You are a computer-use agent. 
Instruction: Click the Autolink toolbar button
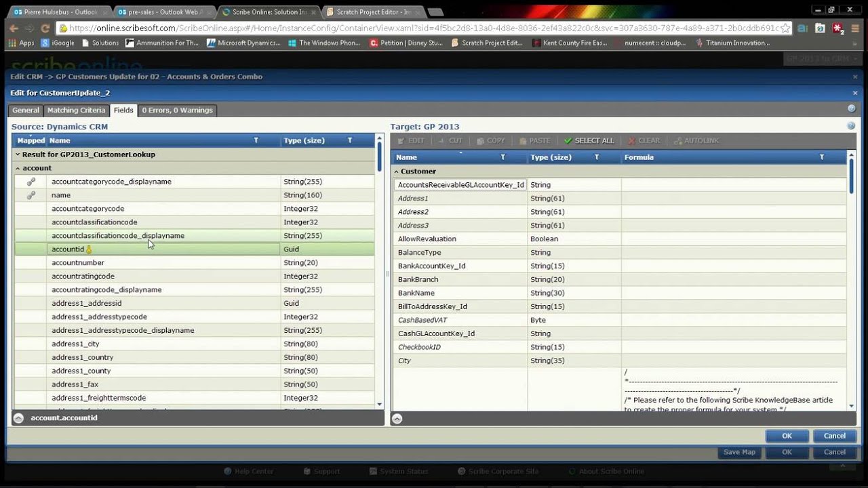pyautogui.click(x=696, y=141)
